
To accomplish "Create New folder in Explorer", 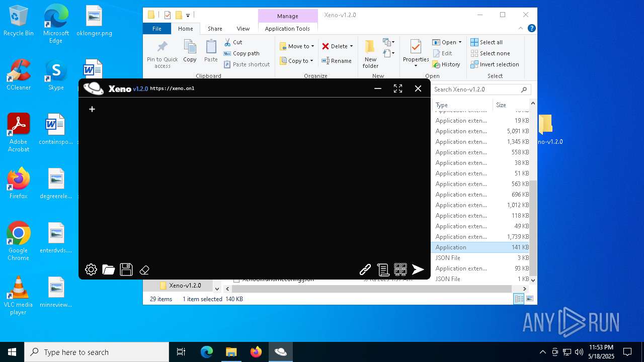I will (x=370, y=54).
